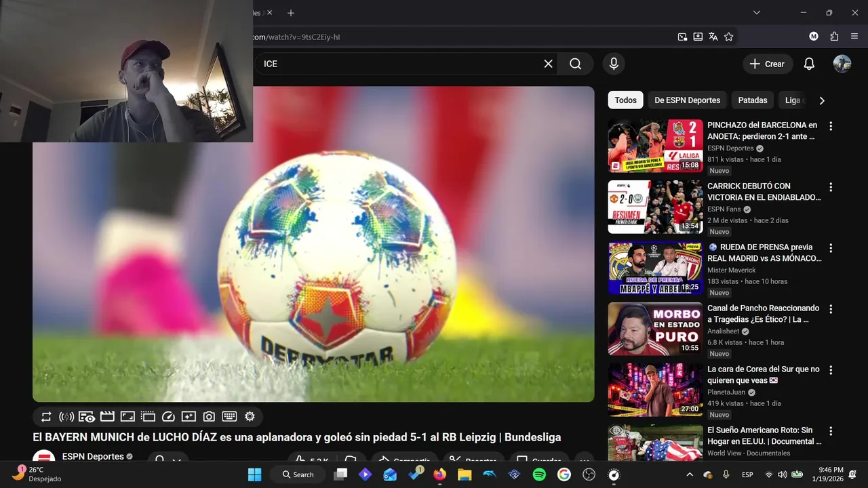
Task: Open the keyboard shortcuts icon
Action: click(229, 417)
